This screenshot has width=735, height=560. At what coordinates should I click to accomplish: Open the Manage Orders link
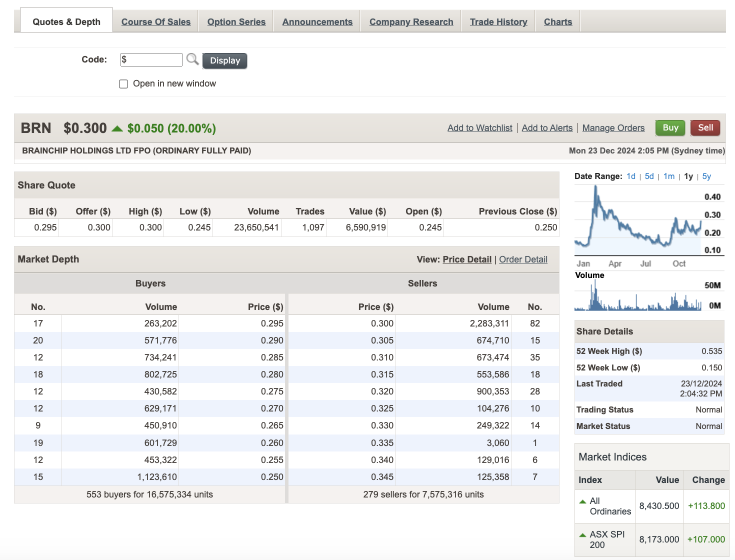[x=613, y=128]
